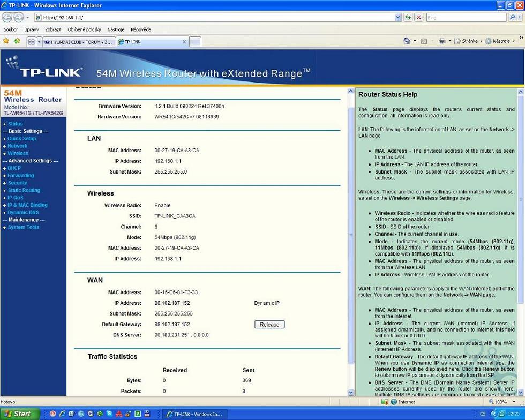Screen dimensions: 525x420
Task: Open the address bar history dropdown
Action: pos(397,18)
